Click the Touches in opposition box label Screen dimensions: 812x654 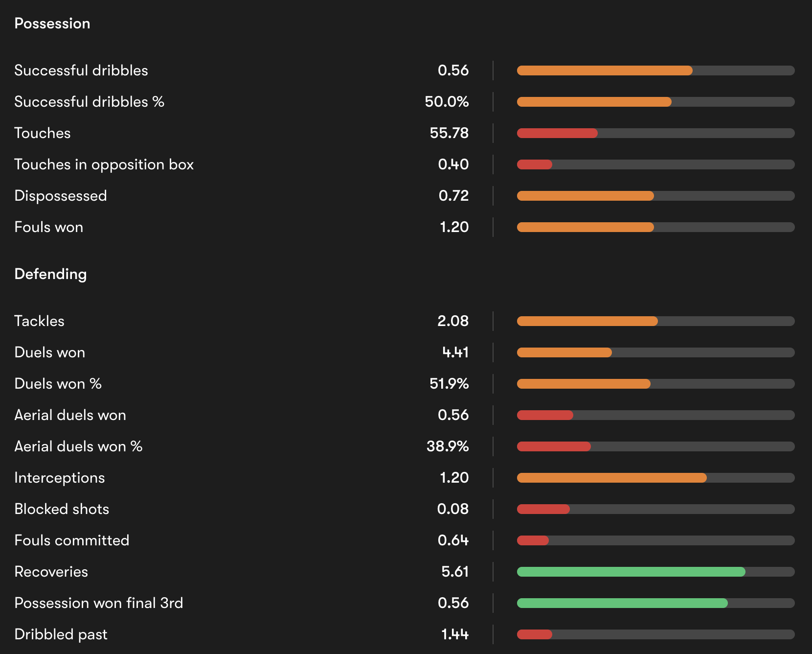[x=104, y=164]
